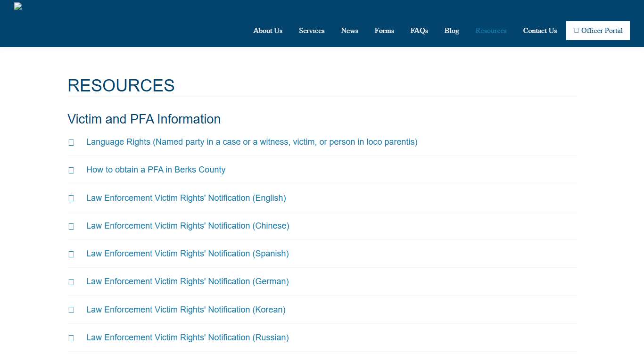Click the icon beside Victim Rights' Notification (Spanish)
The image size is (644, 362).
tap(71, 254)
